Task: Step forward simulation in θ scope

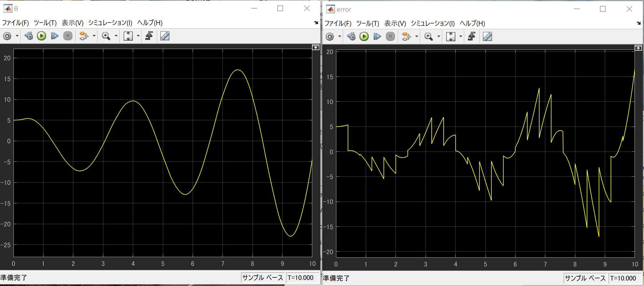Action: pos(54,36)
